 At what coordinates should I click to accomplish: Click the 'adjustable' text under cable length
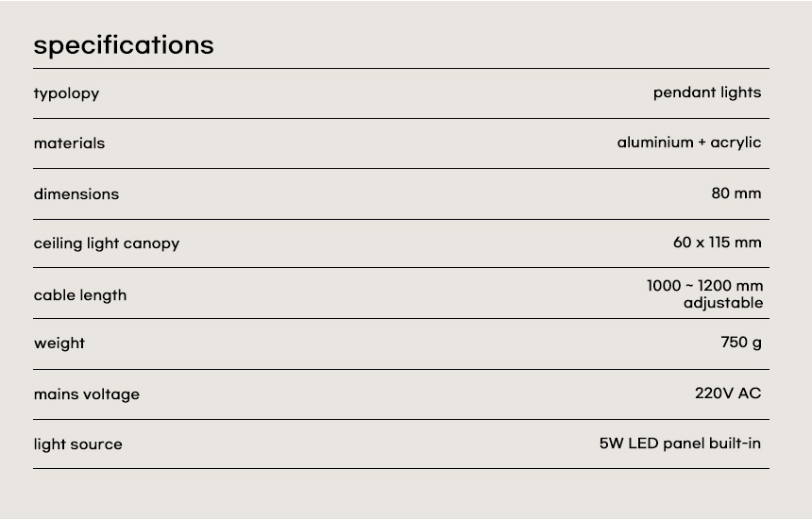pyautogui.click(x=723, y=303)
